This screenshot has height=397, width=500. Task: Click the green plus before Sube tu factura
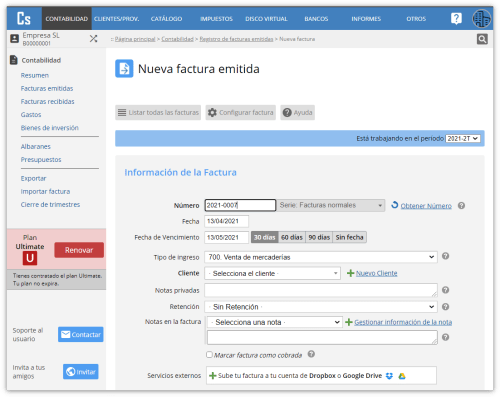tap(212, 376)
